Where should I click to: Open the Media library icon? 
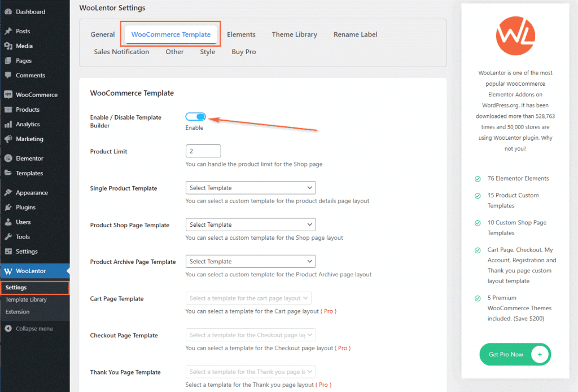click(10, 46)
